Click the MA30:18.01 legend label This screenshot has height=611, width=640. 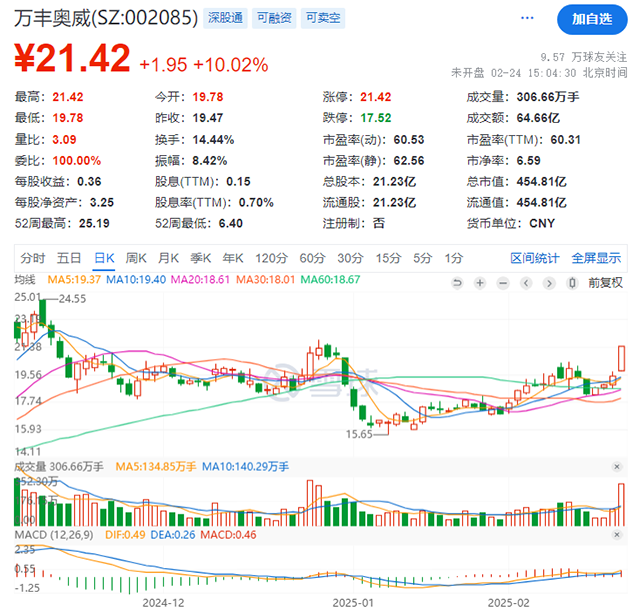(265, 280)
